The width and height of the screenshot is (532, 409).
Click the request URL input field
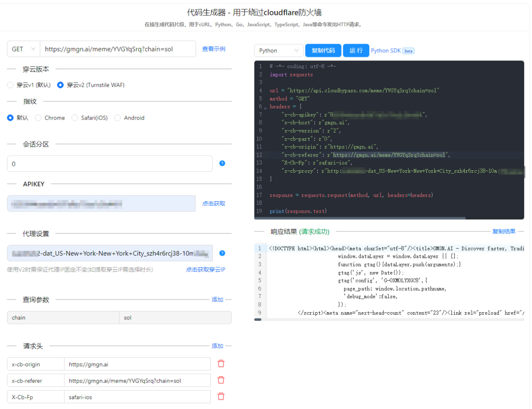tap(118, 49)
